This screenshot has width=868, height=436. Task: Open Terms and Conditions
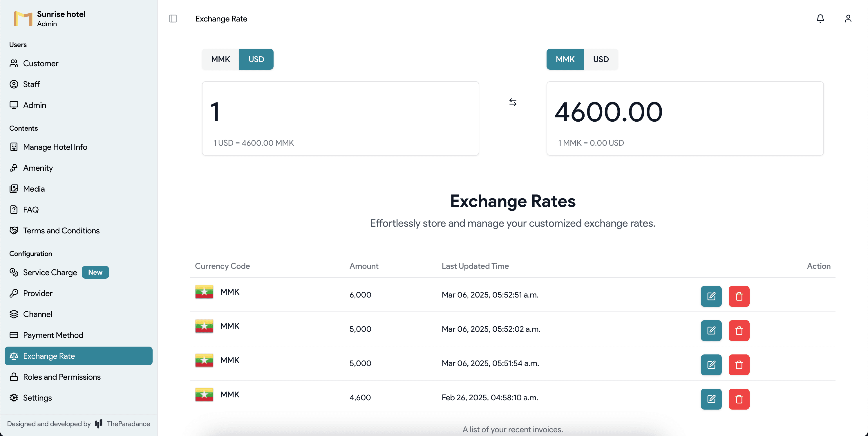point(79,231)
